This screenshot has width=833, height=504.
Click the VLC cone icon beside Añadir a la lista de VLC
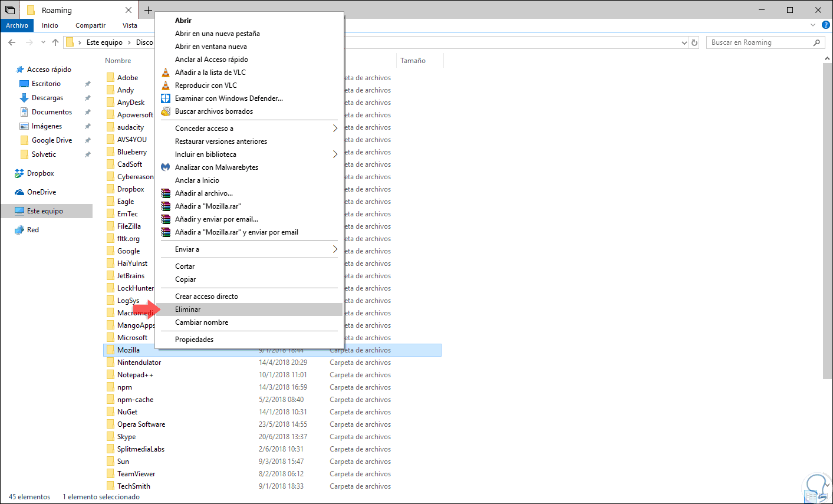(x=166, y=73)
